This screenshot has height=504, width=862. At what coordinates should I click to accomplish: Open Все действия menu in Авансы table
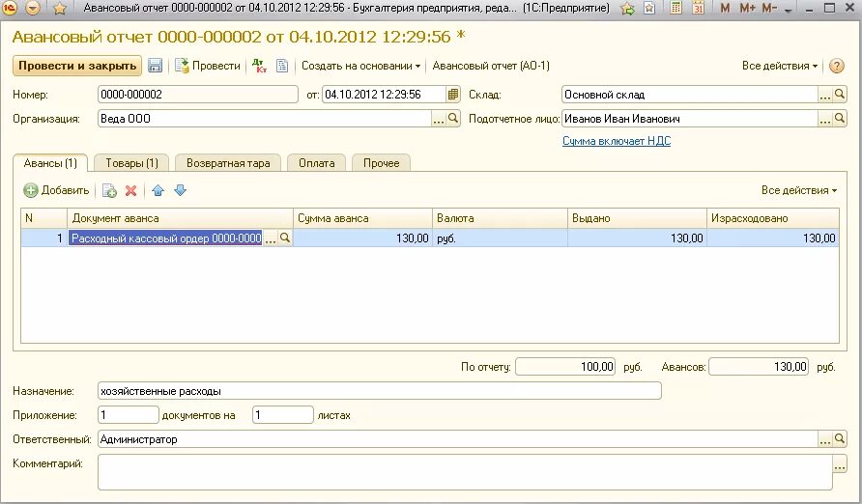(x=799, y=190)
